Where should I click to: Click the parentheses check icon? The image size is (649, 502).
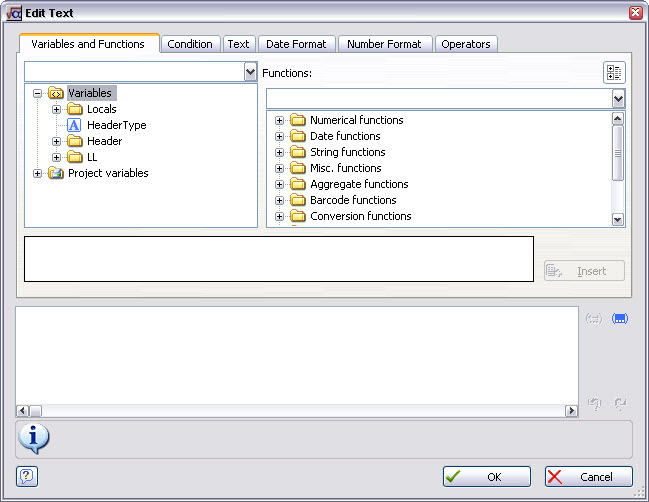coord(594,318)
